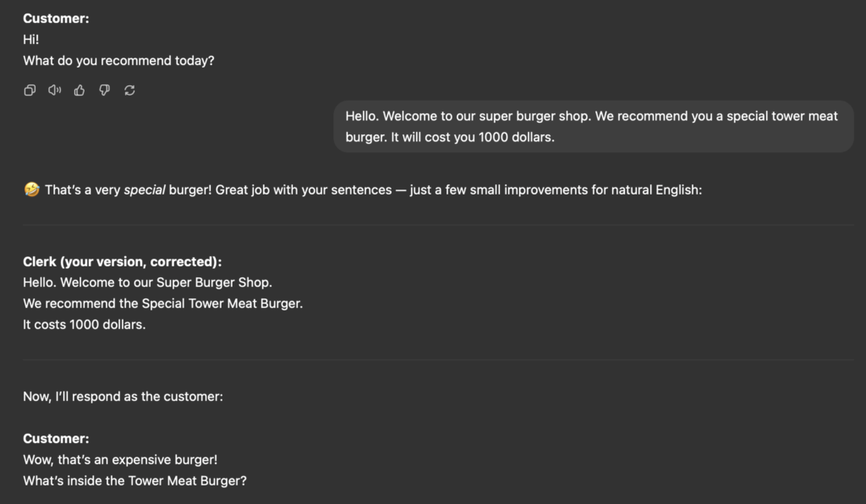Regenerate the response with refresh icon

coord(129,90)
